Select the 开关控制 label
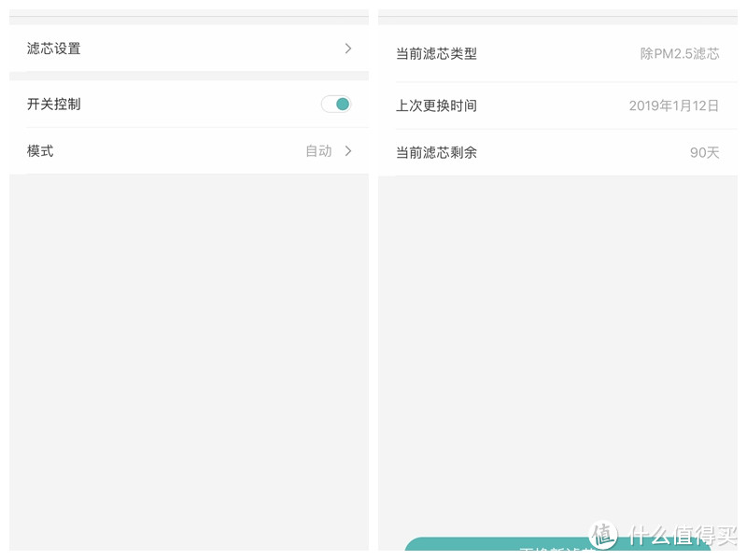Viewport: 747px width, 560px height. click(x=54, y=105)
